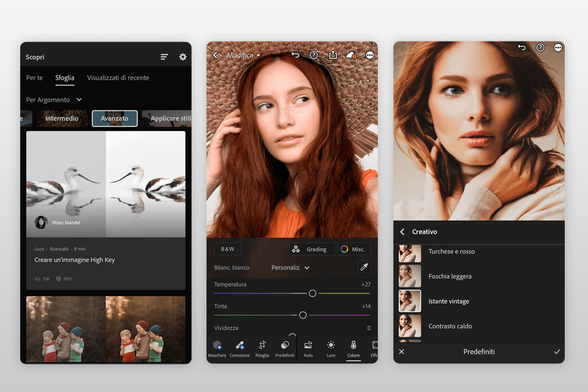Image resolution: width=588 pixels, height=392 pixels.
Task: Click Vividezza value 0
Action: 369,328
